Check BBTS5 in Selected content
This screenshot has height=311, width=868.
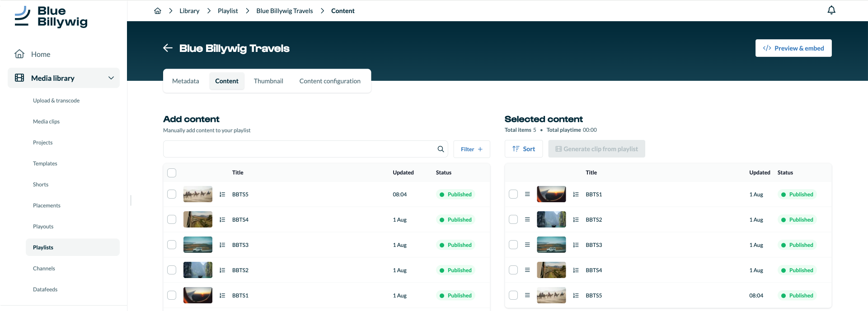tap(513, 295)
